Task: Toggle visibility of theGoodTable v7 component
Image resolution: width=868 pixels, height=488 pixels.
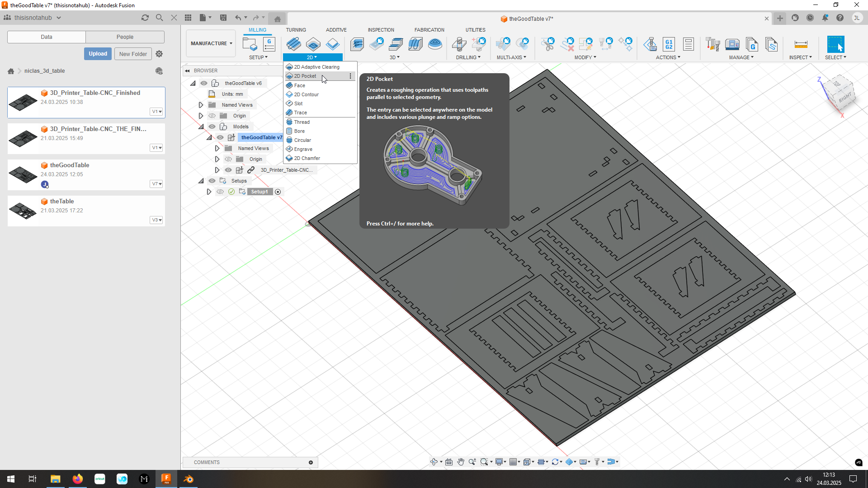Action: click(220, 137)
